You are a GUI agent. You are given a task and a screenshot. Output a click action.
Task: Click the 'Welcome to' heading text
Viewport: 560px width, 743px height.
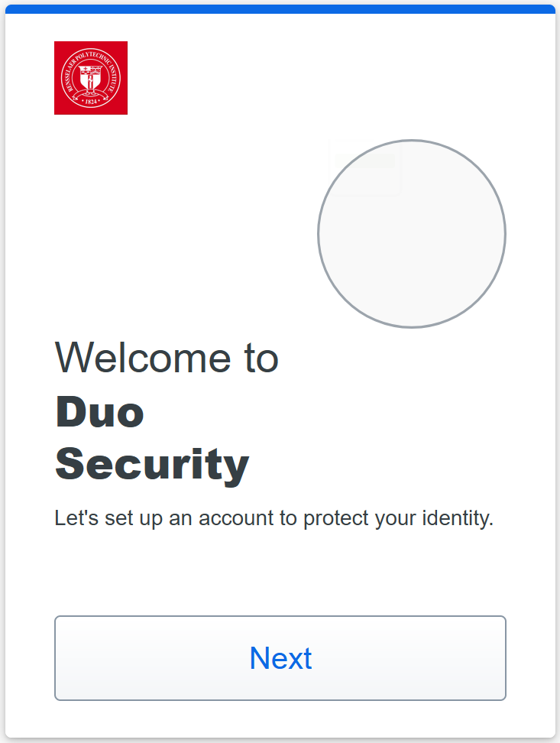click(x=167, y=358)
